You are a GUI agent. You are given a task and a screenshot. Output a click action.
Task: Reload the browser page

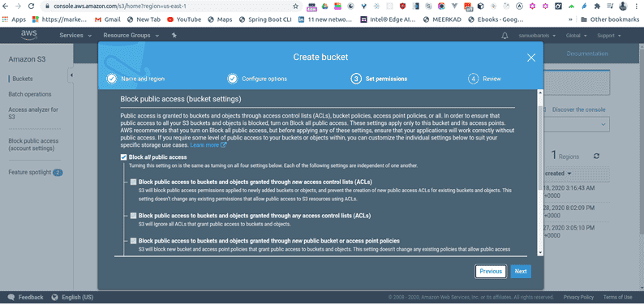click(x=31, y=6)
